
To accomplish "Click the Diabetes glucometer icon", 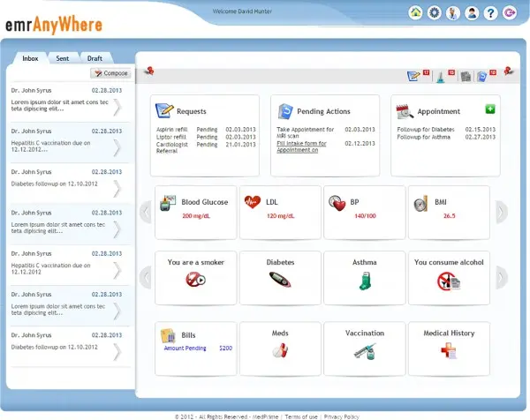I will point(280,280).
